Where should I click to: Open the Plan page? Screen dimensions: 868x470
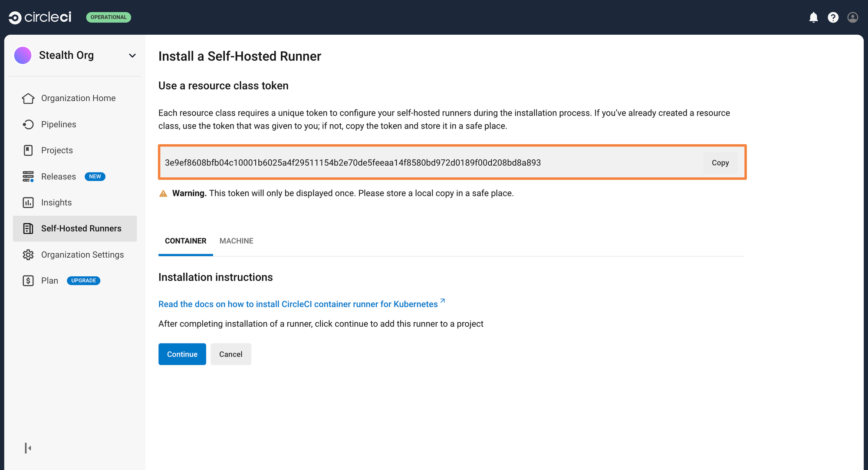coord(75,281)
